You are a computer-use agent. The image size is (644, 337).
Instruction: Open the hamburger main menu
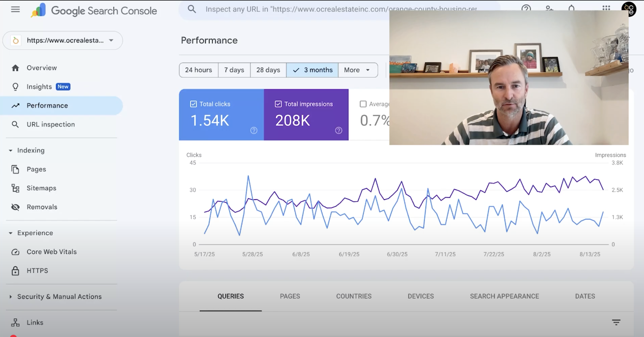[x=15, y=10]
